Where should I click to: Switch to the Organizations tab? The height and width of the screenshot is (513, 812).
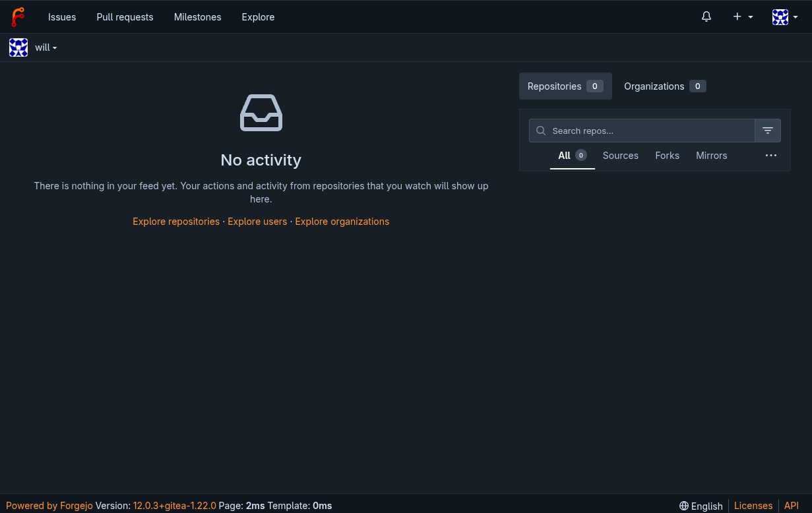[x=664, y=86]
